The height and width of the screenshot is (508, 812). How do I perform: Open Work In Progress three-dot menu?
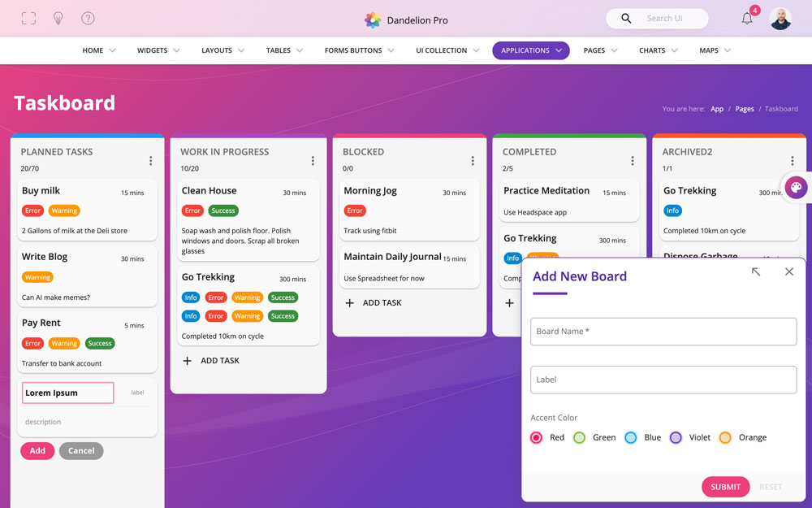(x=313, y=161)
